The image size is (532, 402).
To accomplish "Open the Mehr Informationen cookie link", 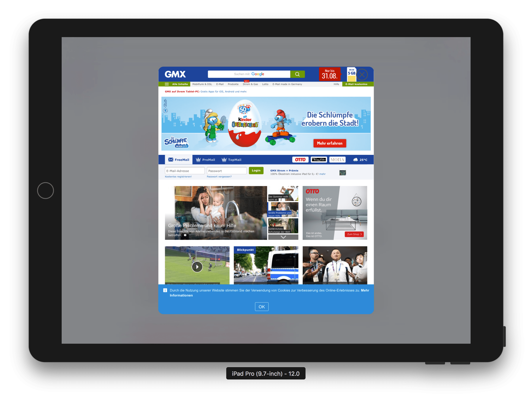I will 269,293.
